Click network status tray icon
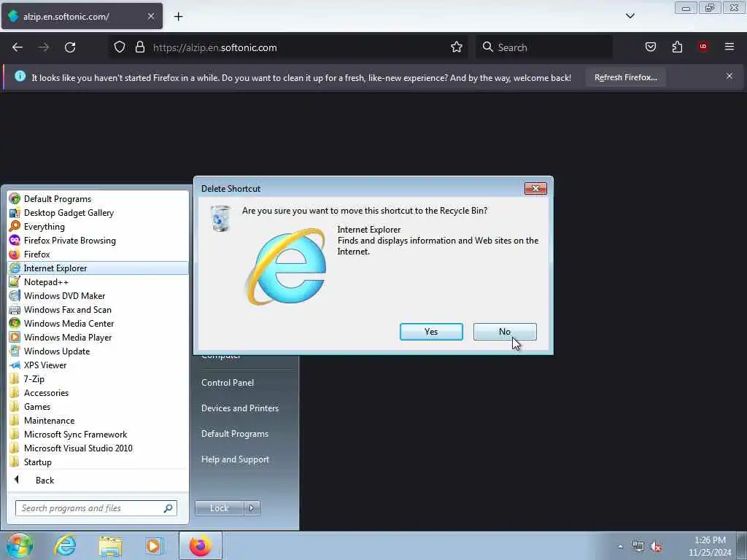 [x=638, y=547]
